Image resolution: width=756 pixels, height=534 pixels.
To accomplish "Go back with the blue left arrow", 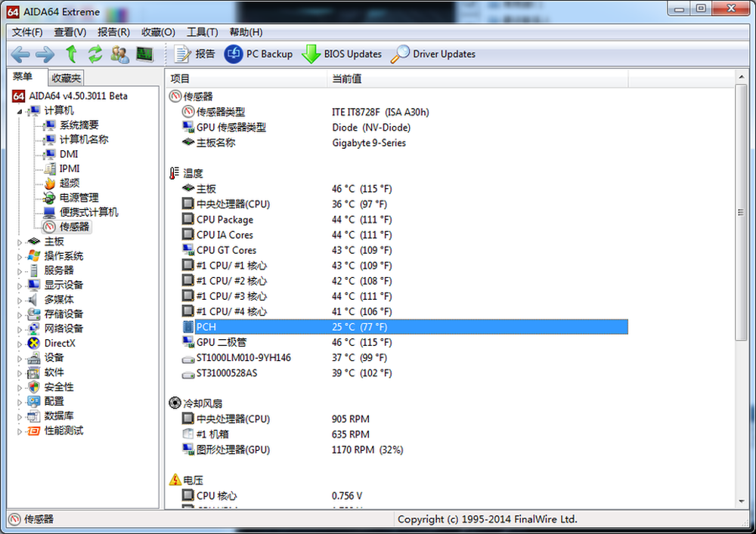I will click(x=20, y=54).
